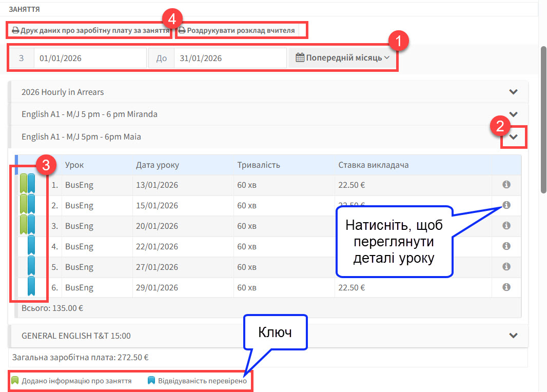Click info icon on 27/01/2026 lesson row

coord(506,267)
